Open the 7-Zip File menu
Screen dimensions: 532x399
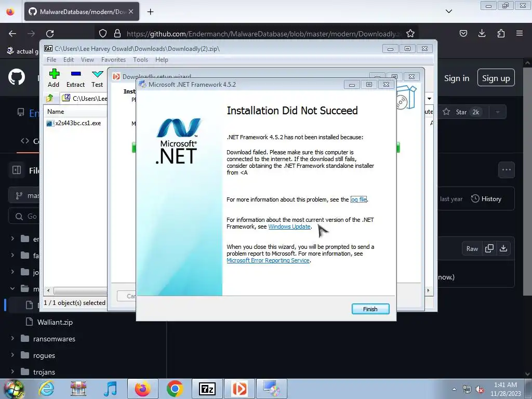(51, 60)
